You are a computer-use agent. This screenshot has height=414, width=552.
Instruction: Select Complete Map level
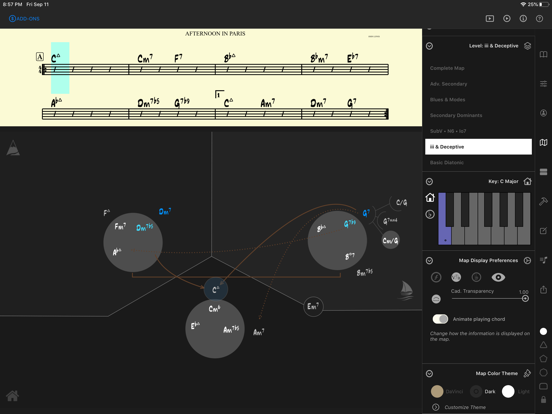click(478, 68)
